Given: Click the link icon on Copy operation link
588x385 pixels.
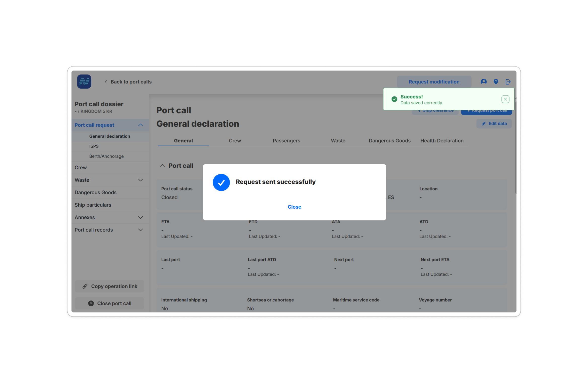Looking at the screenshot, I should (x=85, y=286).
